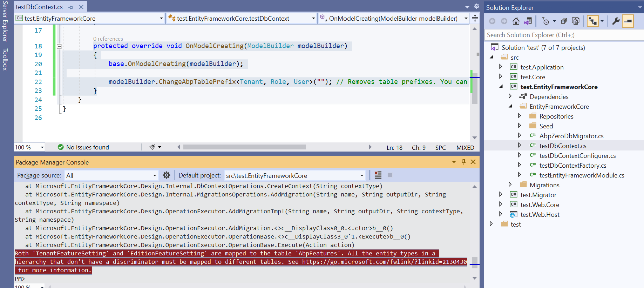644x288 pixels.
Task: Pin the Package Manager Console window
Action: pyautogui.click(x=464, y=162)
